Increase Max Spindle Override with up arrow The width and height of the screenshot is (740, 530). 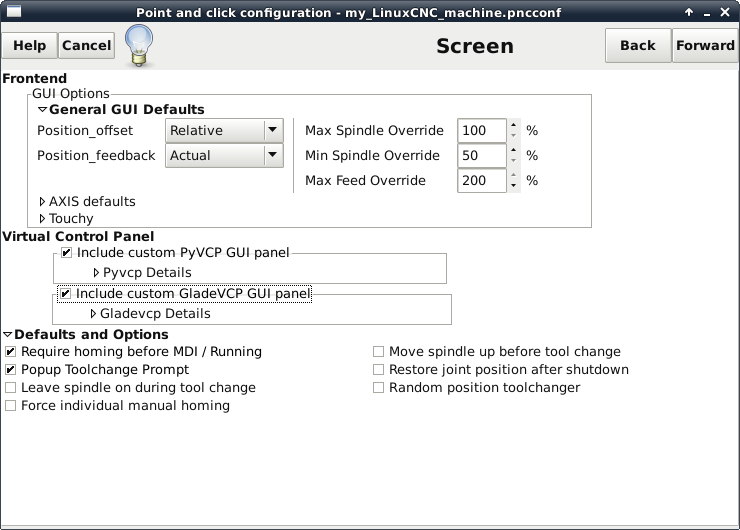pos(513,126)
